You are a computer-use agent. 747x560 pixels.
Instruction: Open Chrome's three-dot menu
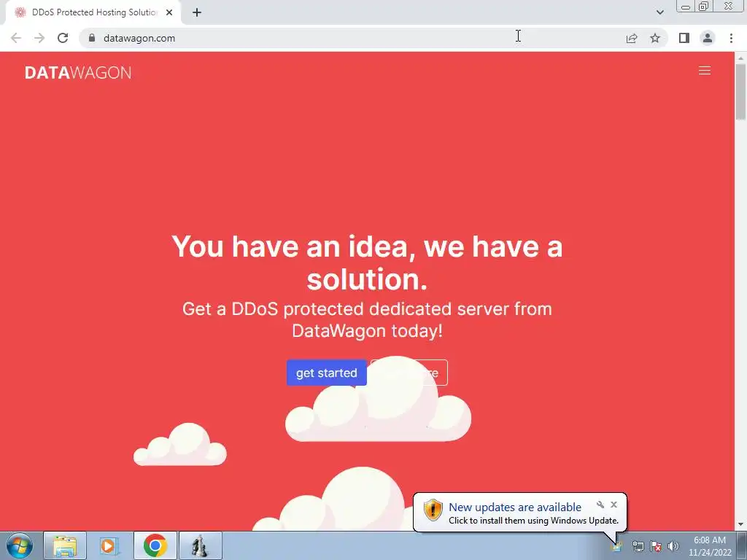731,38
